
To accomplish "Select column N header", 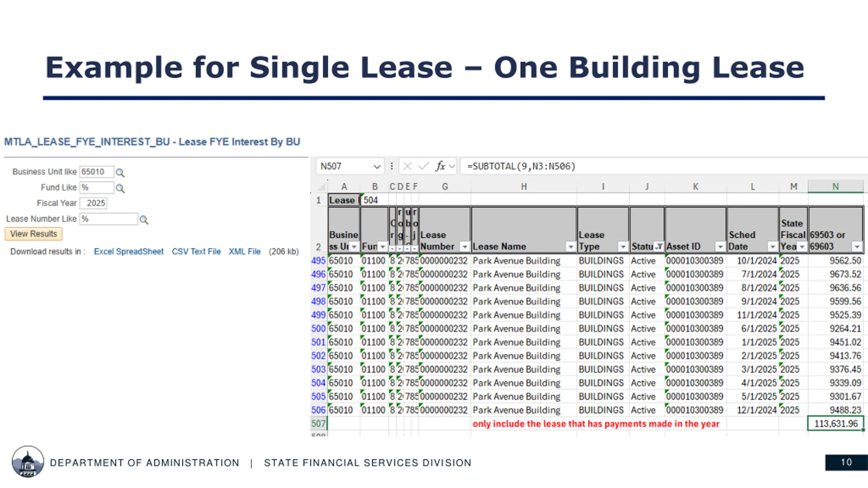I will pos(835,187).
